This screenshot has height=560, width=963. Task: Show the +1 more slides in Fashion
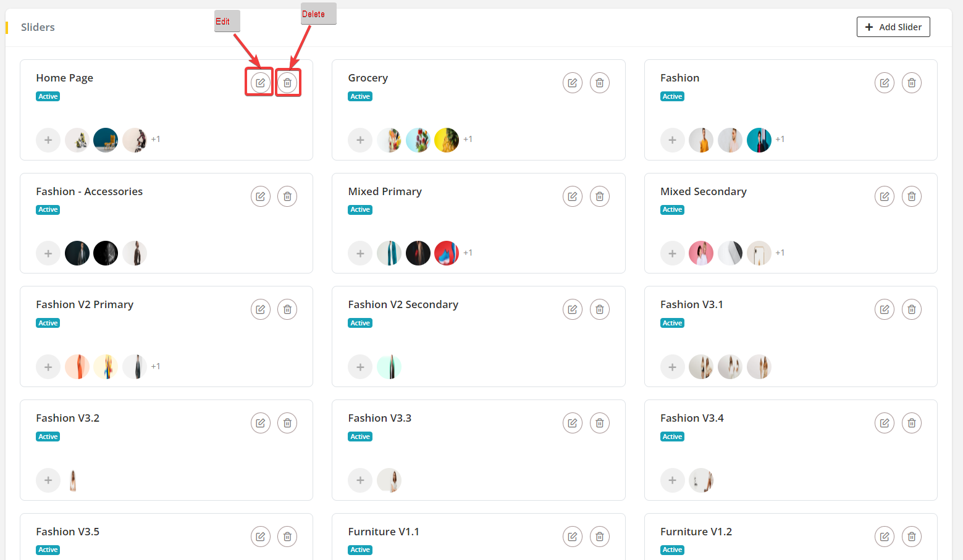780,140
